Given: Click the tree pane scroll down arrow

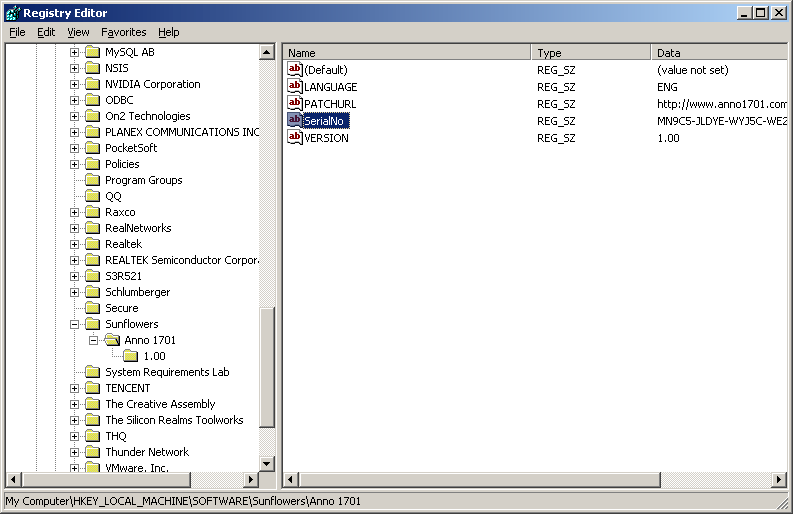Looking at the screenshot, I should tap(266, 463).
